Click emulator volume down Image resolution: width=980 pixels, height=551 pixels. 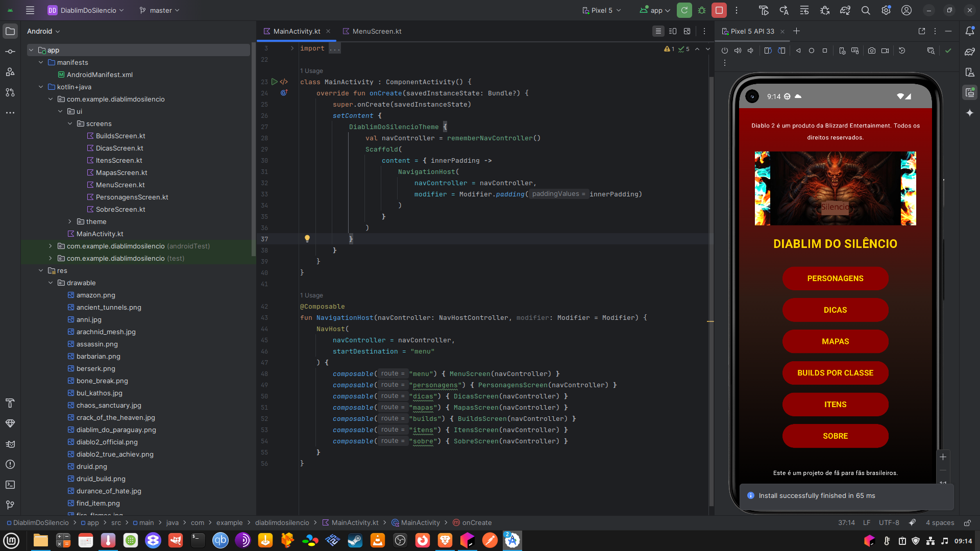click(x=750, y=51)
